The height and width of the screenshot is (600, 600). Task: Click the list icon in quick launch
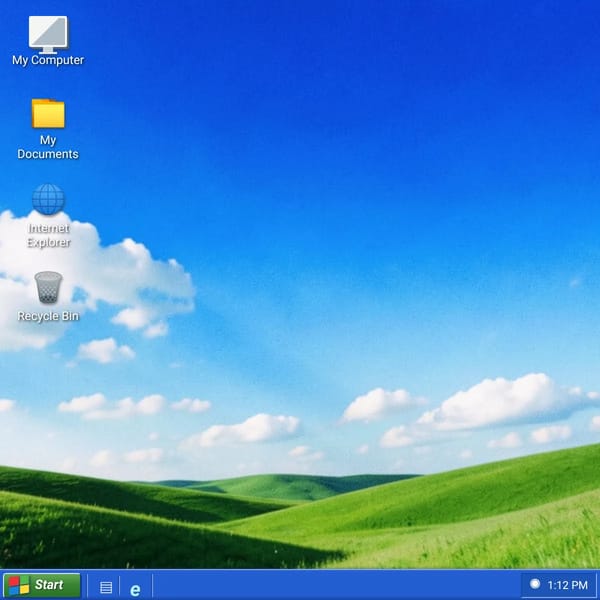tap(106, 587)
